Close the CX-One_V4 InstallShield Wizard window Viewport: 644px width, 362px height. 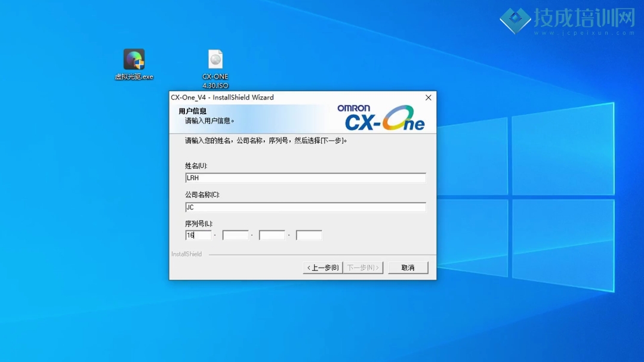pos(429,98)
